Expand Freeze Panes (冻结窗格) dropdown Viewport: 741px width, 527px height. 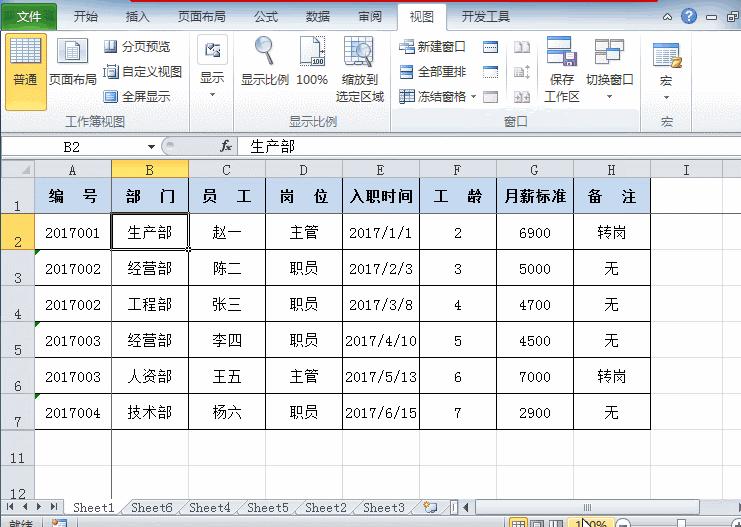point(474,97)
